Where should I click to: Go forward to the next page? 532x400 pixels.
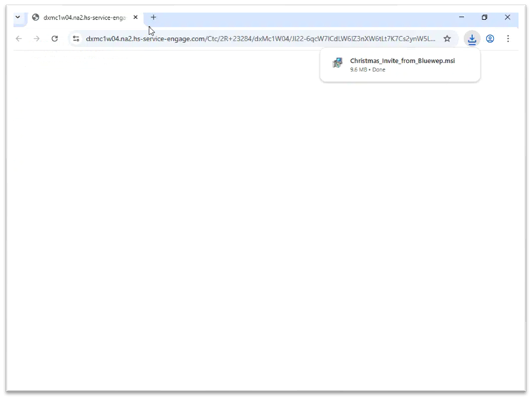click(x=36, y=39)
